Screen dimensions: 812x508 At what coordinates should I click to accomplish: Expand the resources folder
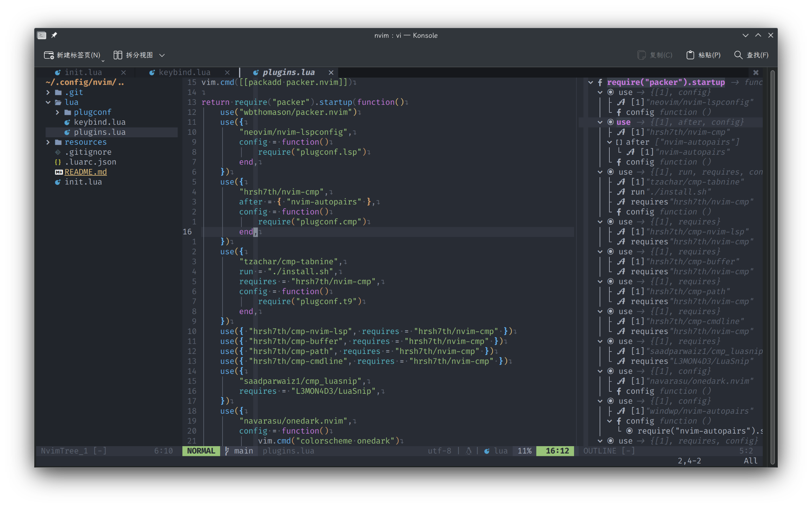pos(48,142)
